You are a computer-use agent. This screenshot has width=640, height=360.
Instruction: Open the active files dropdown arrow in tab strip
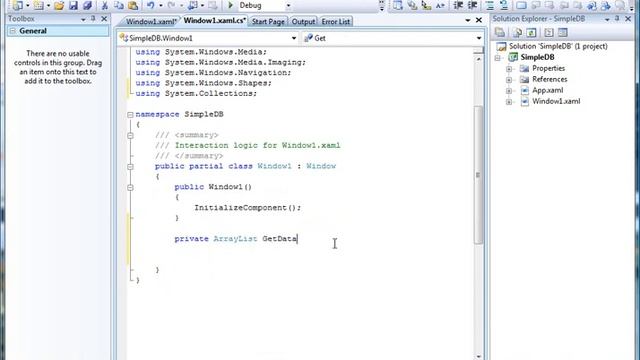click(x=468, y=20)
